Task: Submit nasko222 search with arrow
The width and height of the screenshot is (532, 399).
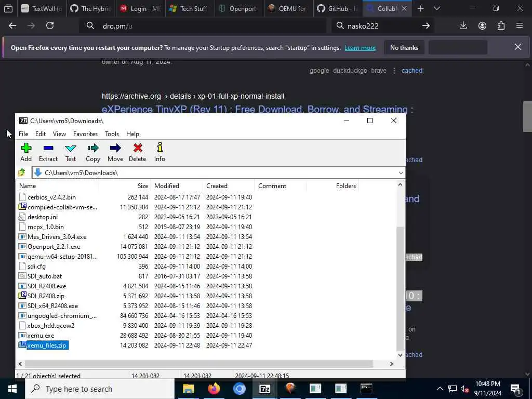Action: (x=426, y=25)
